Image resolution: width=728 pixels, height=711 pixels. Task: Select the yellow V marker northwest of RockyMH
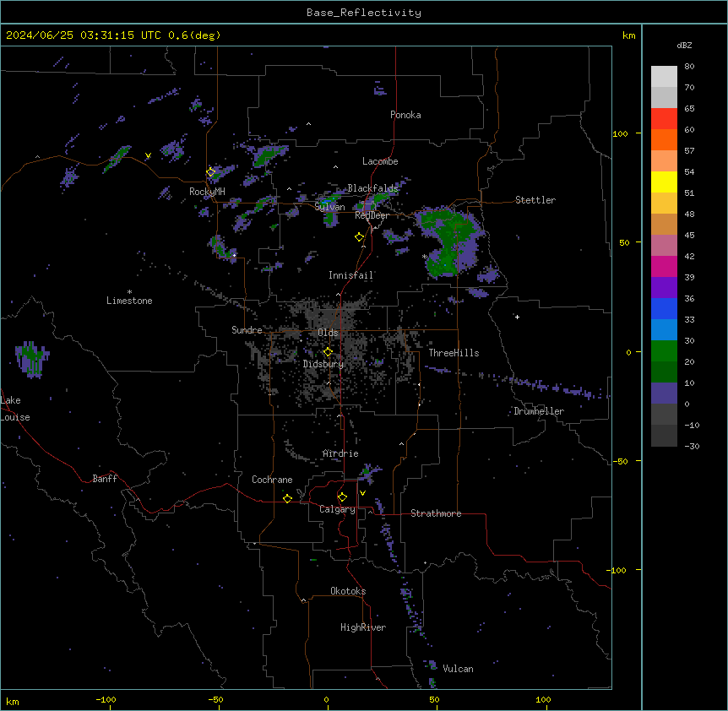(x=148, y=155)
